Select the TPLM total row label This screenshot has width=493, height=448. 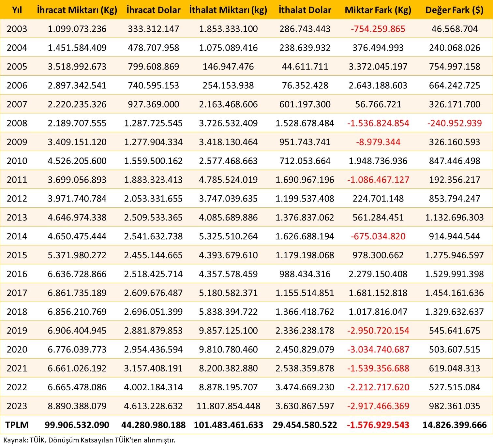[17, 425]
